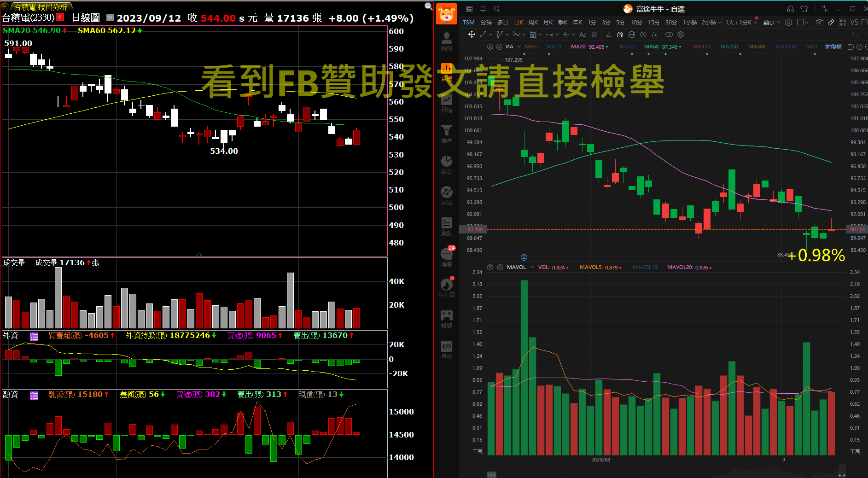
Task: Switch to 分時 intraday tab
Action: 486,22
